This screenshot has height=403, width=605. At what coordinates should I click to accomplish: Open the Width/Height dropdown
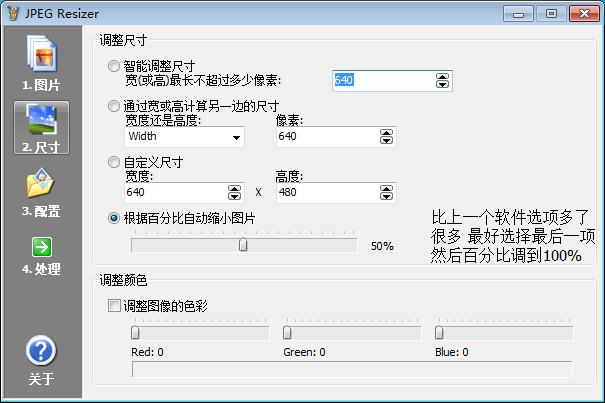pos(184,137)
